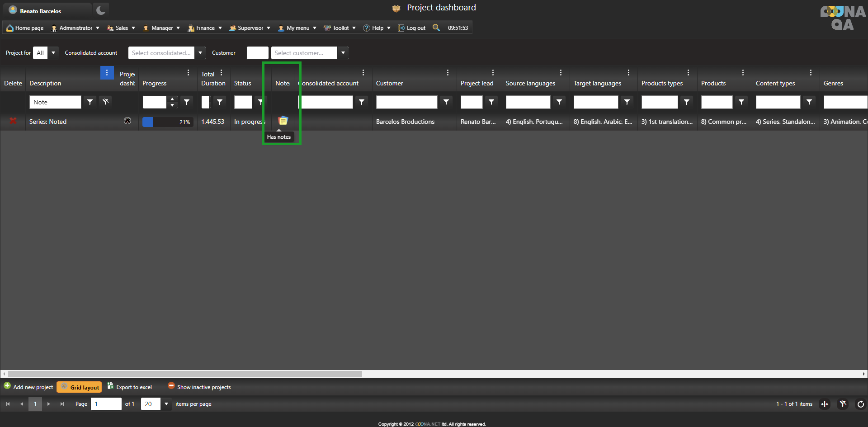Toggle dark mode with the moon icon

pos(101,10)
